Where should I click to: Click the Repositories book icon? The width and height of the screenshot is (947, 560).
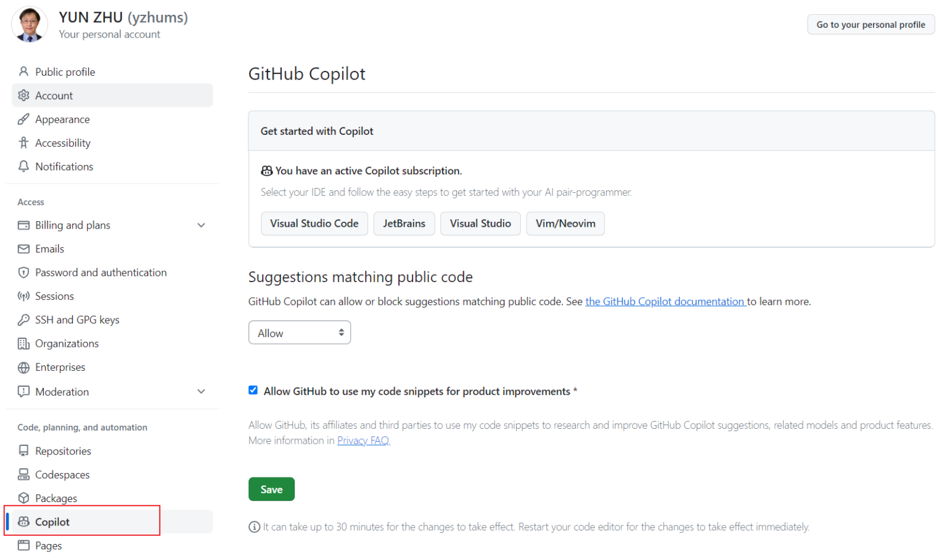click(23, 450)
